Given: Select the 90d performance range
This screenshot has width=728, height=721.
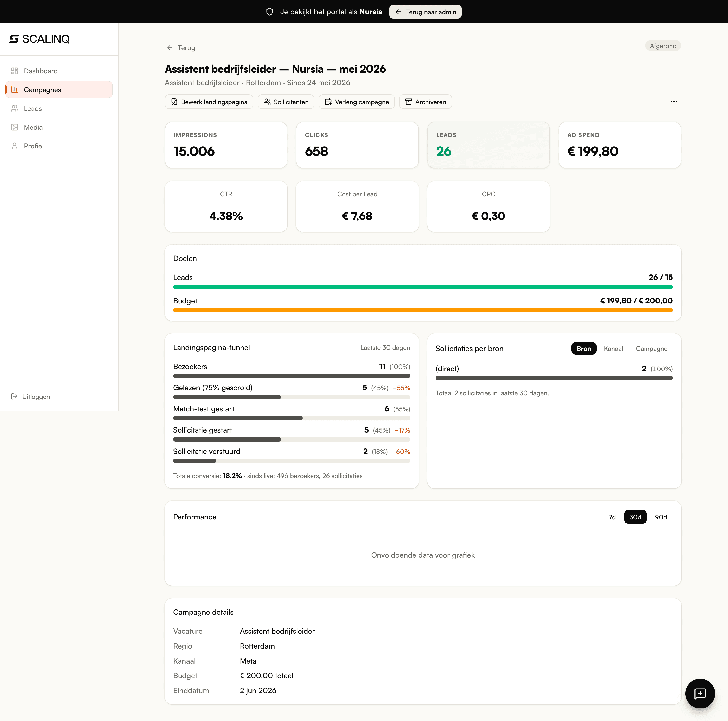Looking at the screenshot, I should [x=661, y=517].
